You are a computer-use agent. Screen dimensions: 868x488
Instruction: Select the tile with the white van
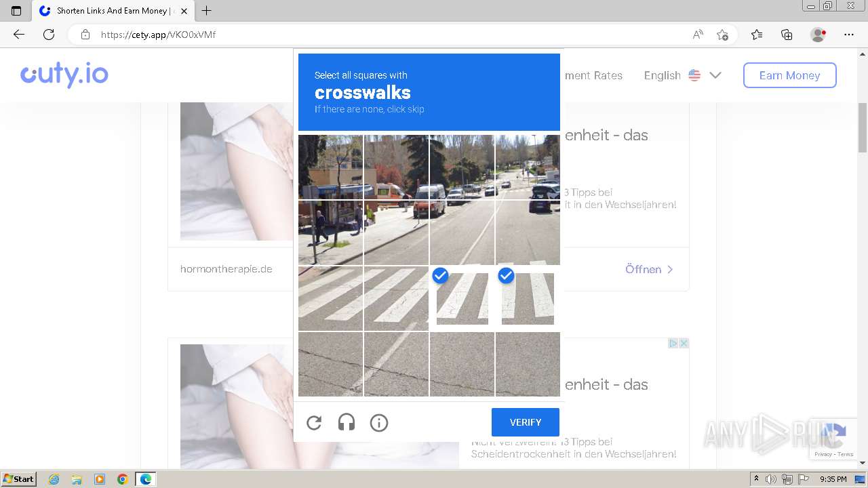(x=462, y=167)
